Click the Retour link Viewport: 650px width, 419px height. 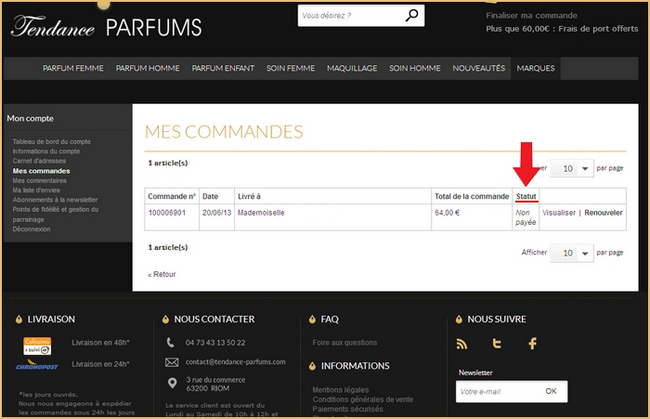[162, 274]
